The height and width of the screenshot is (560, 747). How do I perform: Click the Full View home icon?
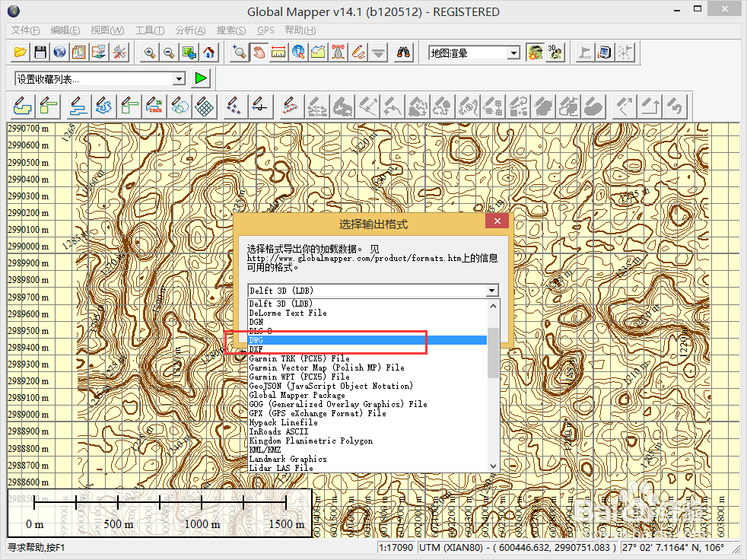click(208, 52)
